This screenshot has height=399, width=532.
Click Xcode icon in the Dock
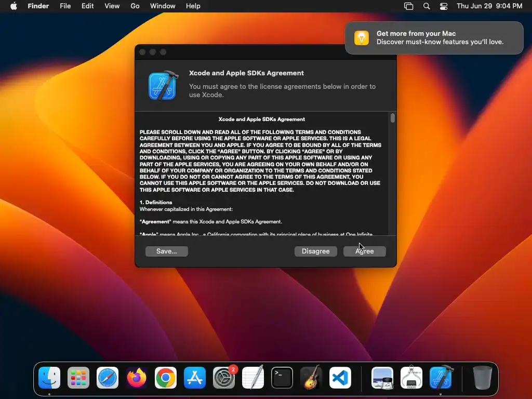(x=441, y=378)
